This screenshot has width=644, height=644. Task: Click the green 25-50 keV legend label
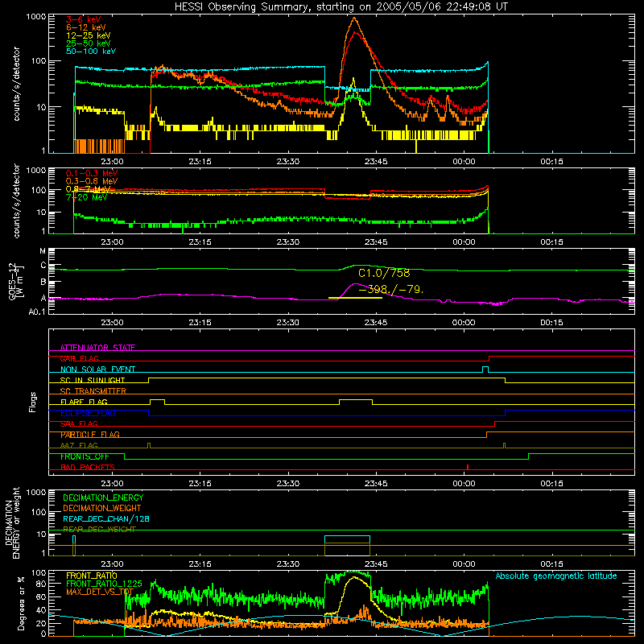pyautogui.click(x=88, y=43)
